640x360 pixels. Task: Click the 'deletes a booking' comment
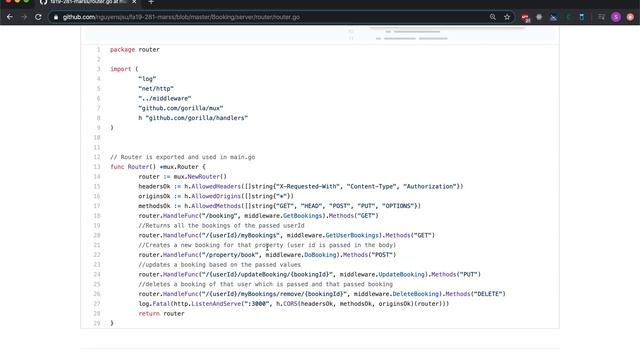(x=266, y=284)
